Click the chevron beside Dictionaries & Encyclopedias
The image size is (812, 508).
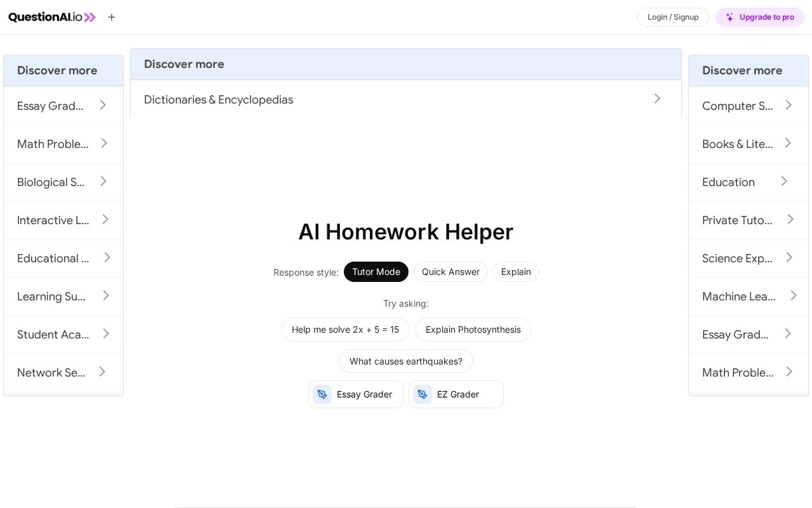[657, 99]
